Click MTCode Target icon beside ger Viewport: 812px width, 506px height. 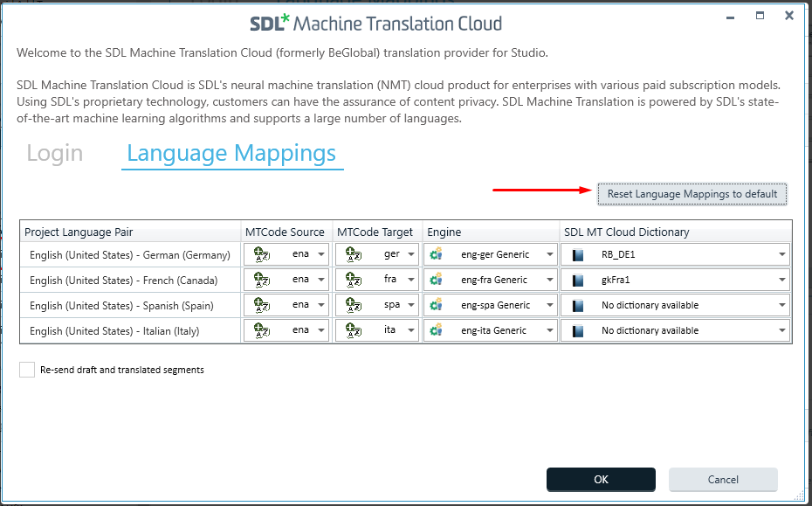[354, 254]
